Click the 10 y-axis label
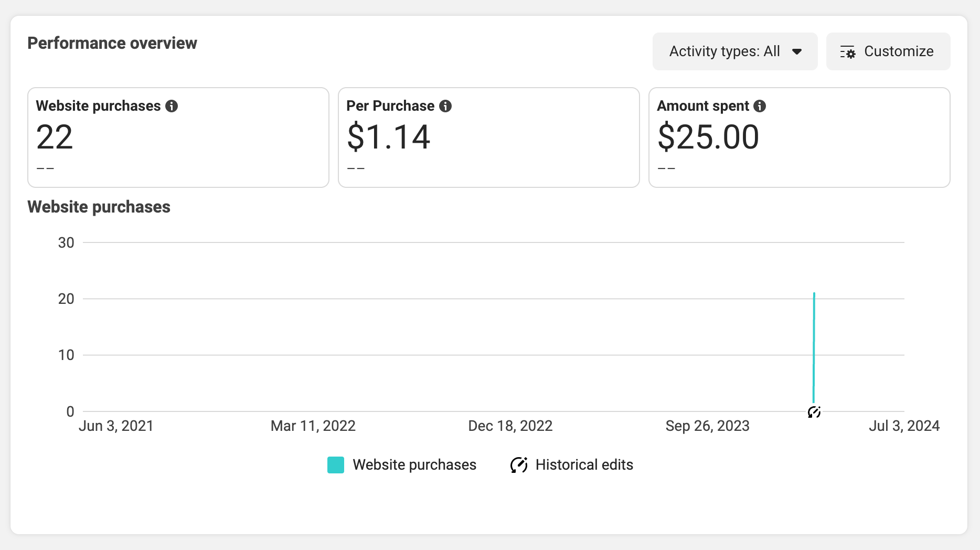 66,355
